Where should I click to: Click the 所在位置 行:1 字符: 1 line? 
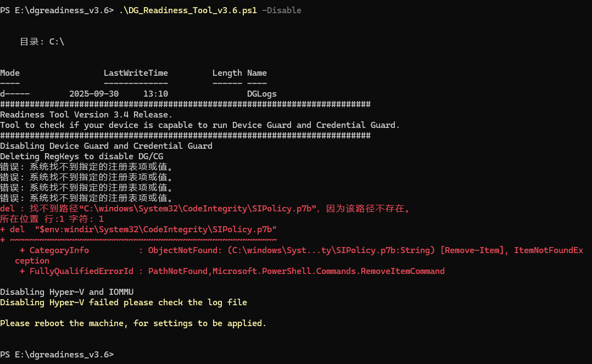(52, 219)
